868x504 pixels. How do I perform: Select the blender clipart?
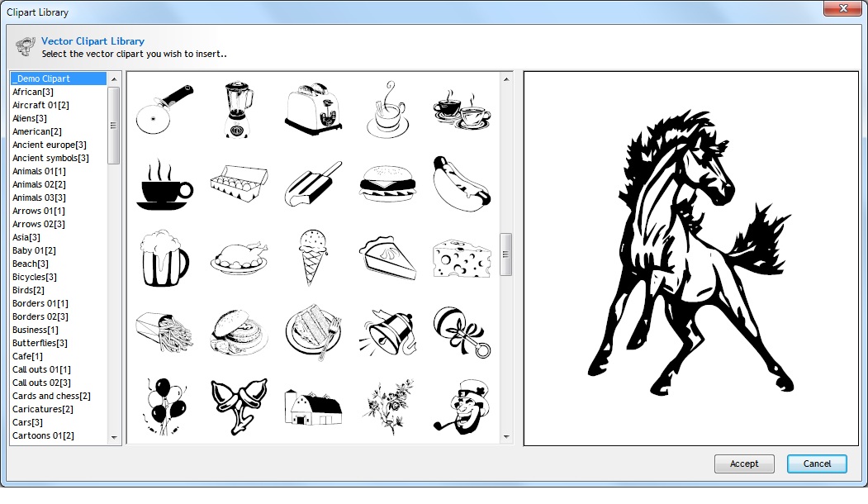[239, 107]
